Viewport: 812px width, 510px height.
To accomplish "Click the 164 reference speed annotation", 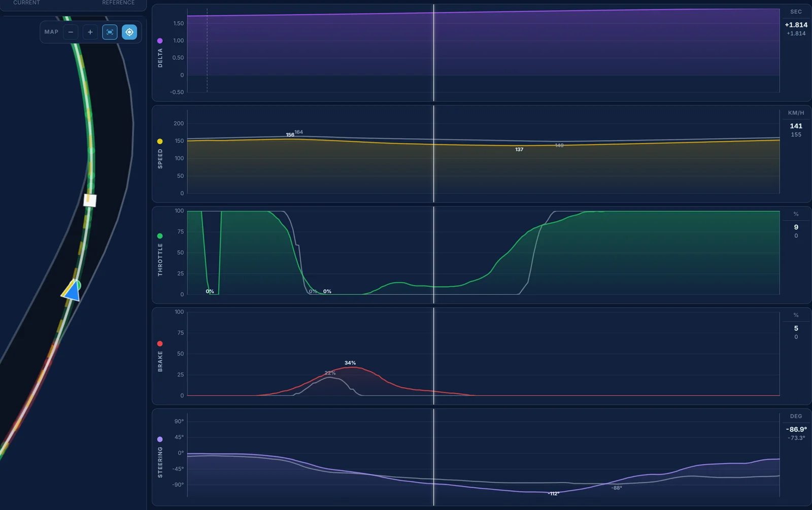I will click(298, 132).
